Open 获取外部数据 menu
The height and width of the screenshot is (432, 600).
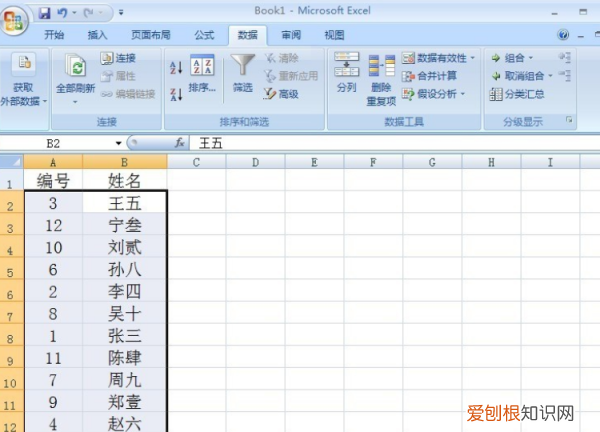pyautogui.click(x=24, y=80)
